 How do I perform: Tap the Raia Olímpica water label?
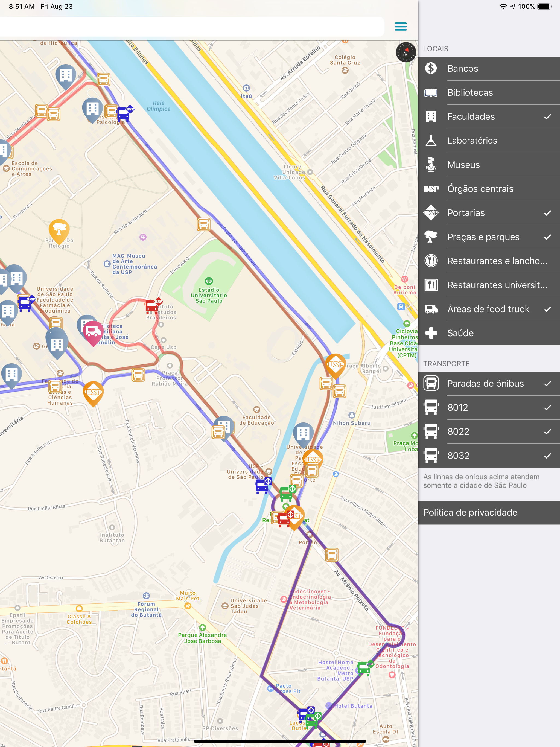point(159,106)
